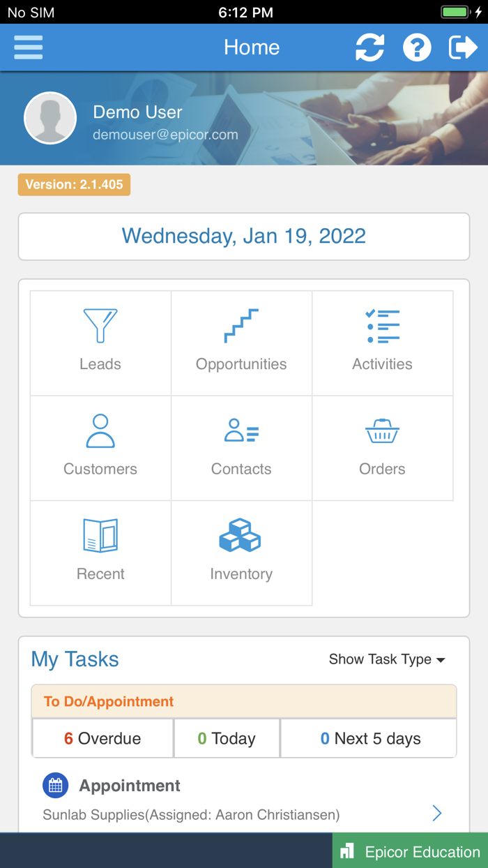Open the help question mark icon
The image size is (488, 868).
pyautogui.click(x=417, y=47)
